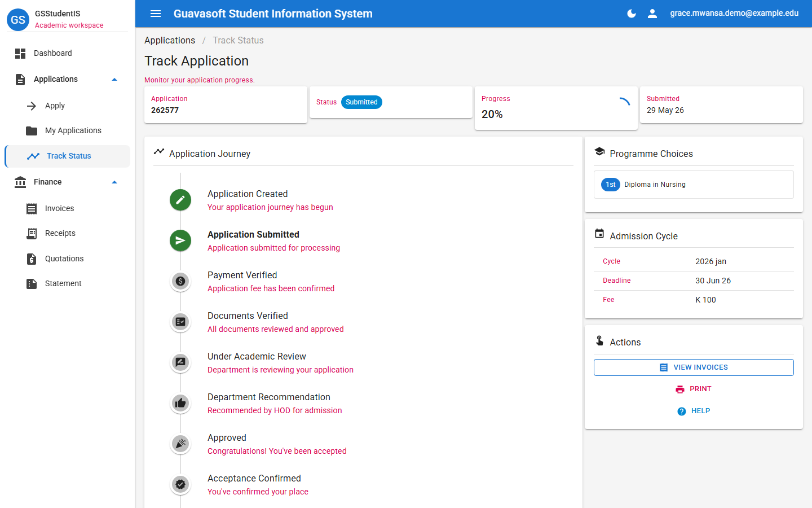The width and height of the screenshot is (812, 508).
Task: Click the Application Submitted send icon
Action: click(x=180, y=240)
